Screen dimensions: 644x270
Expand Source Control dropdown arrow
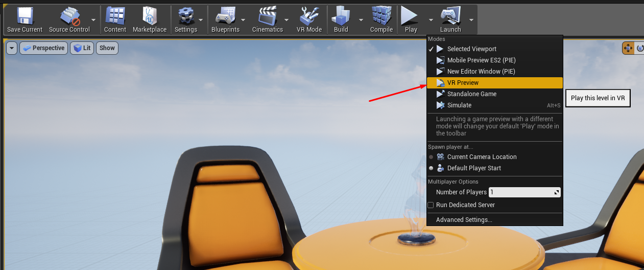coord(93,20)
